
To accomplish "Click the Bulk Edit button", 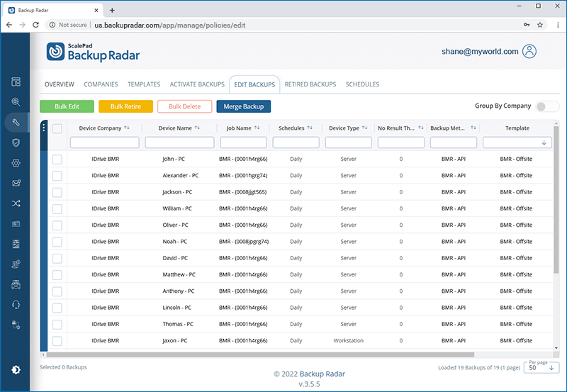I will point(67,106).
